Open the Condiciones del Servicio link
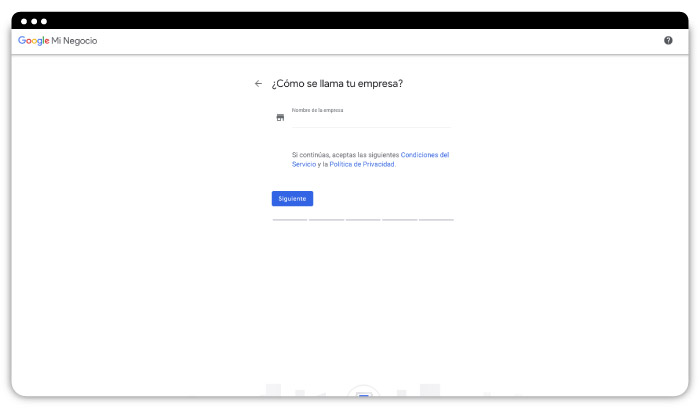This screenshot has width=700, height=408. coord(425,155)
